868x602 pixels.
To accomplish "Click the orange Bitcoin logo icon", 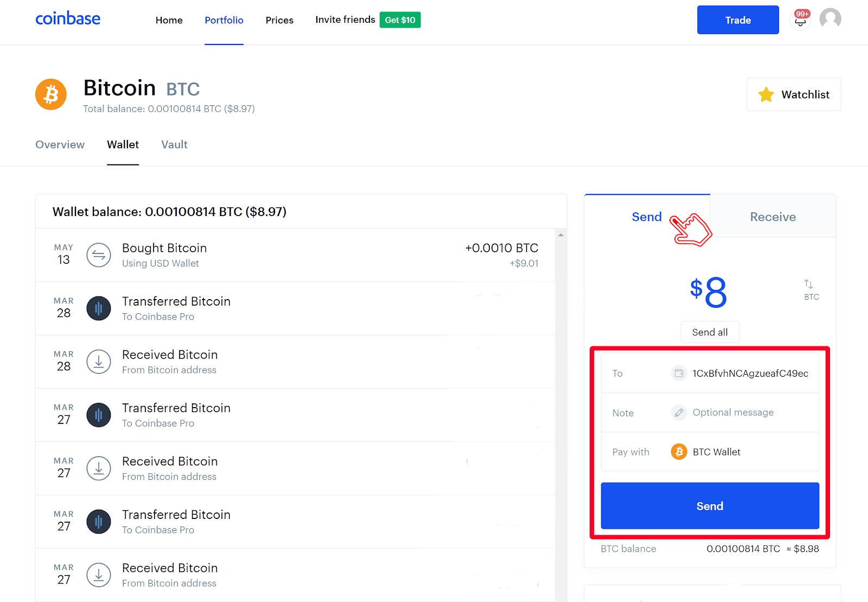I will pyautogui.click(x=51, y=94).
